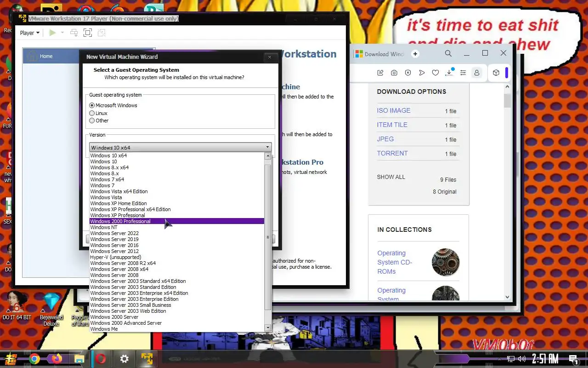
Task: Select Hyper-V (unsupported) in the list
Action: point(177,257)
